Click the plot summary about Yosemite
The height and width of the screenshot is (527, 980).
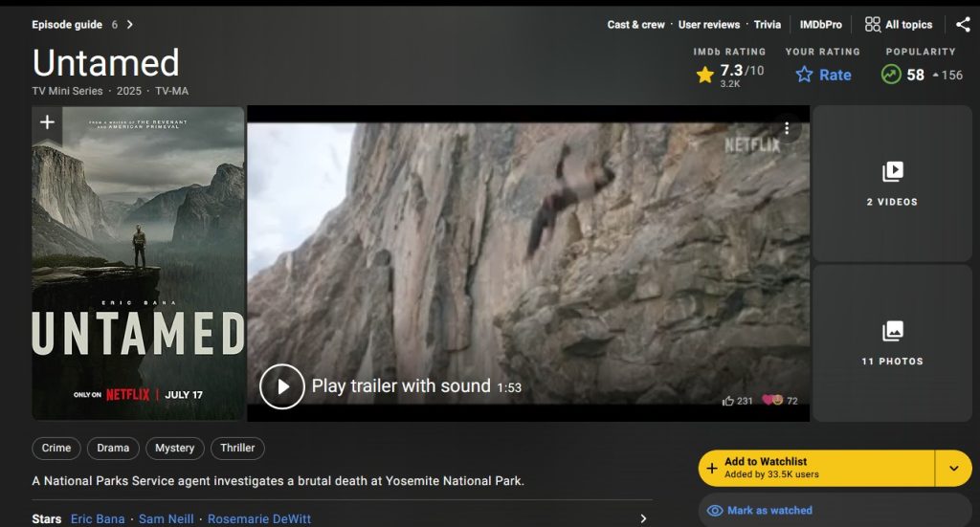(278, 481)
